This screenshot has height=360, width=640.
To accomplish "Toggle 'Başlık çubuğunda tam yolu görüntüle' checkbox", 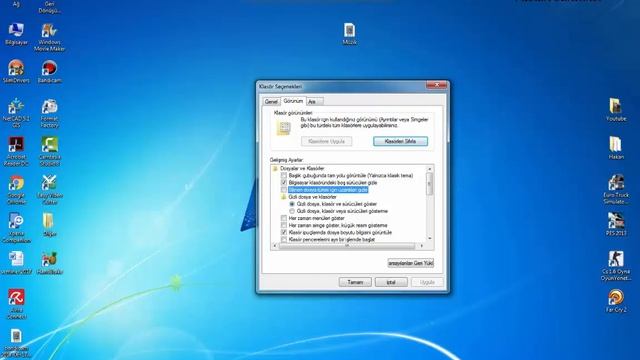I will tap(284, 176).
